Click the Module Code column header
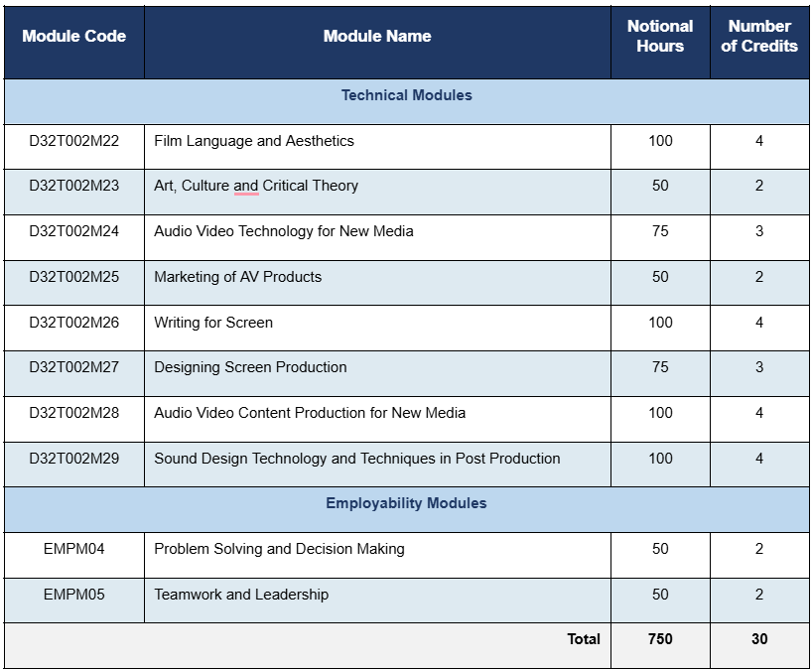Screen dimensions: 812x669 tap(74, 37)
